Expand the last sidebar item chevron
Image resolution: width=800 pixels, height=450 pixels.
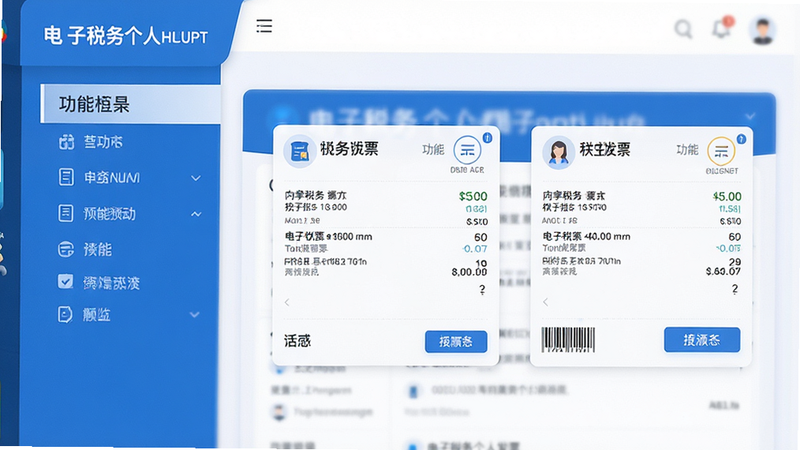194,315
